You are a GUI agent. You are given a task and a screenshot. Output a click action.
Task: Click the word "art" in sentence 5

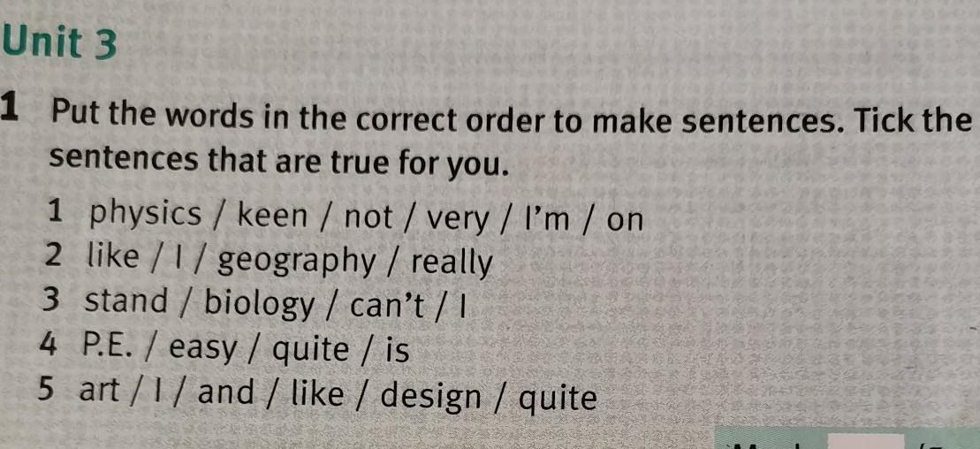coord(99,392)
